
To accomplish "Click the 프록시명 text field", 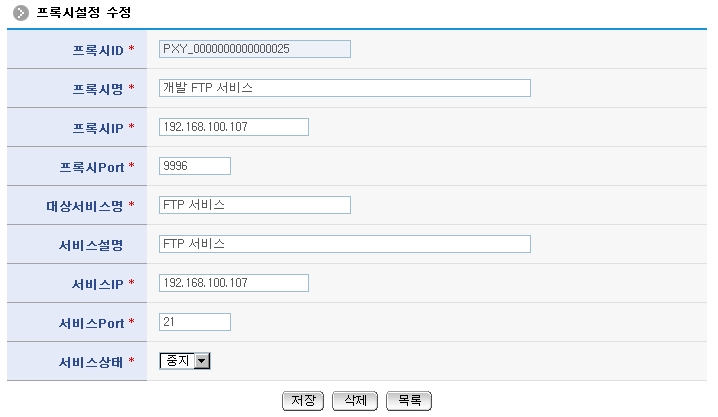I will pos(344,88).
